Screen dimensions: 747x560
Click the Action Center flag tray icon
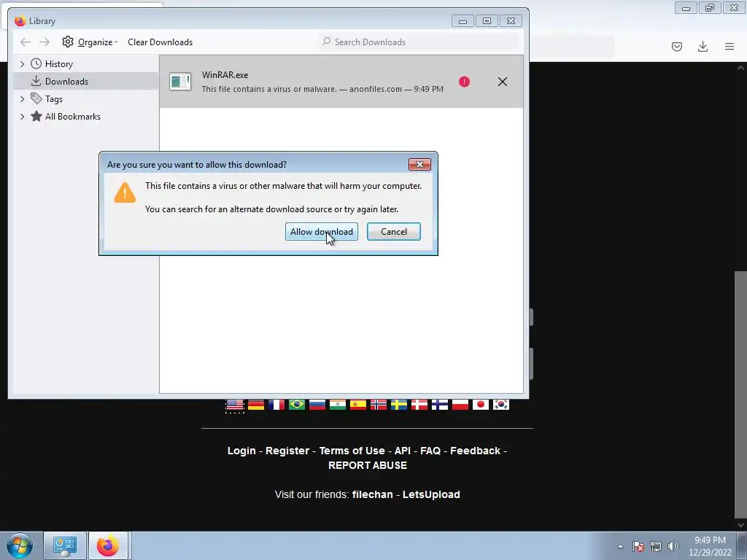click(638, 546)
